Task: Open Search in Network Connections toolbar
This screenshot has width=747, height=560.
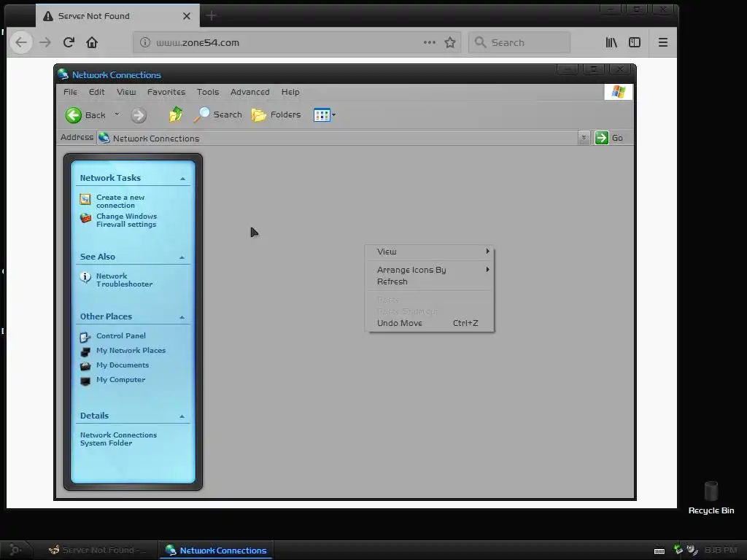Action: click(218, 114)
